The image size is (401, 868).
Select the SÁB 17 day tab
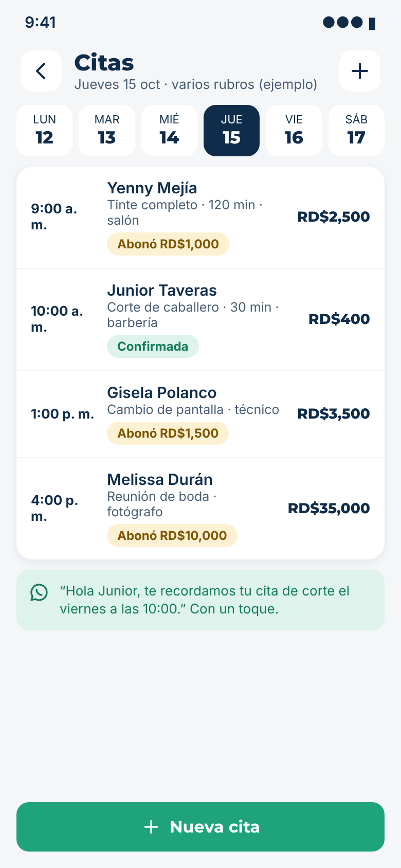(356, 131)
